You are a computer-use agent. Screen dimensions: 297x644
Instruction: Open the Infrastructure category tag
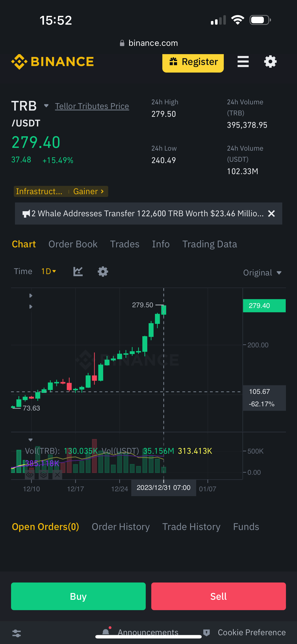click(39, 191)
